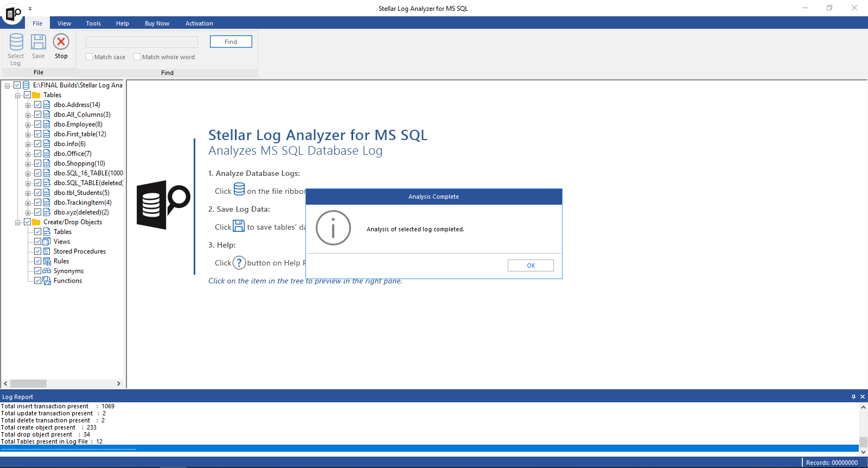Screen dimensions: 868x468
Task: Toggle the Match whole word checkbox
Action: pos(137,57)
